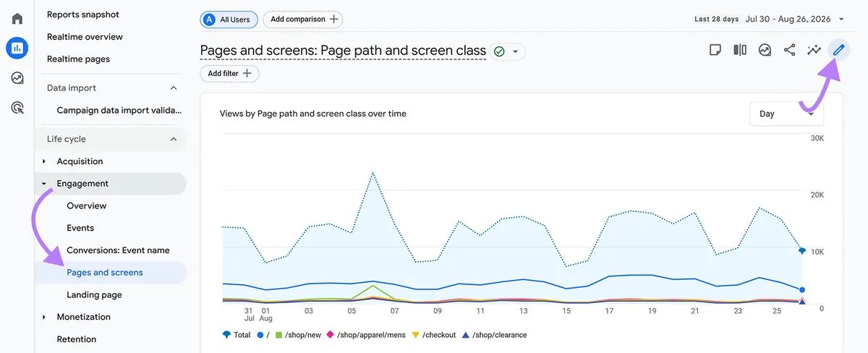
Task: Open the Events report
Action: (x=80, y=228)
